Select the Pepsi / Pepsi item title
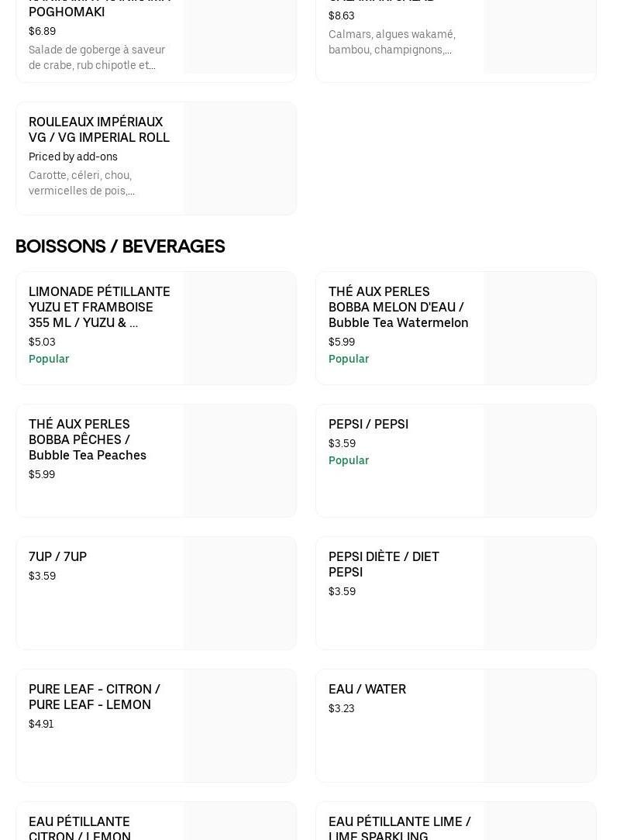The width and height of the screenshot is (623, 840). (368, 424)
